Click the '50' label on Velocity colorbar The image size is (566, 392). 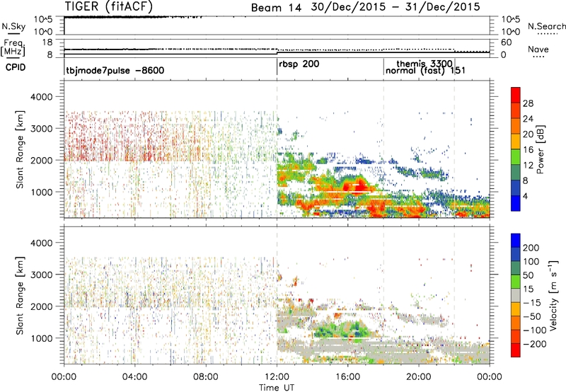coord(528,275)
